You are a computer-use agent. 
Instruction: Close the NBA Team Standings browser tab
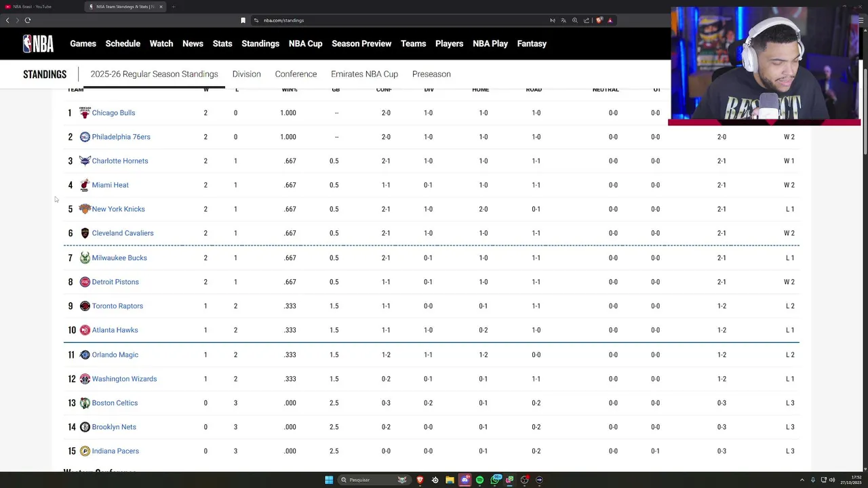pyautogui.click(x=161, y=7)
